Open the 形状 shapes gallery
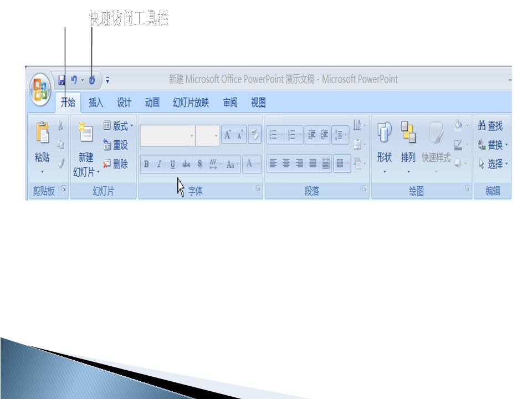 click(385, 146)
